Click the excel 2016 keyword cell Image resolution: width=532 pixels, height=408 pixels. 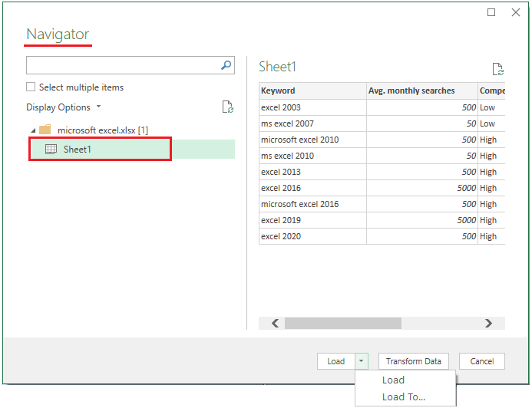(312, 188)
